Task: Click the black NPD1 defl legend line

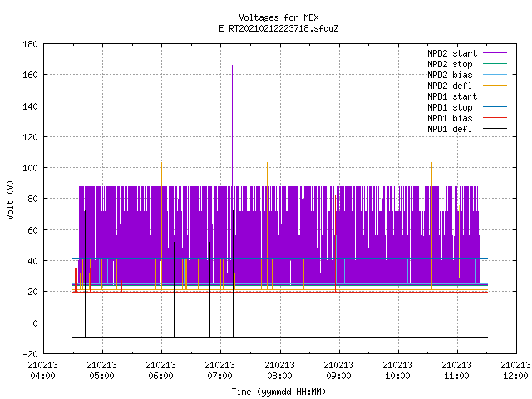Action: (x=495, y=129)
